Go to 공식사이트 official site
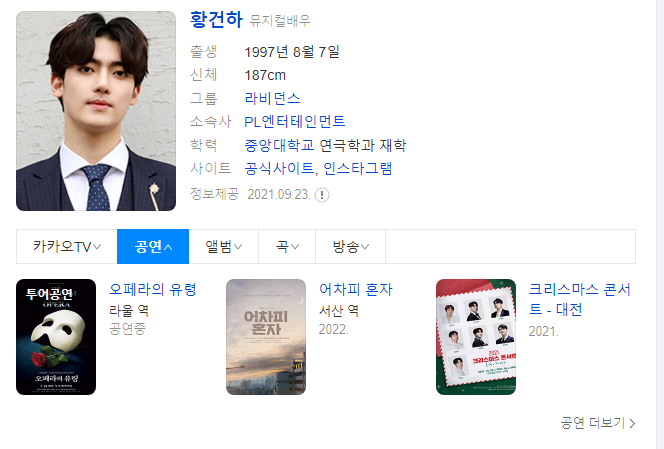The image size is (664, 449). coord(279,169)
